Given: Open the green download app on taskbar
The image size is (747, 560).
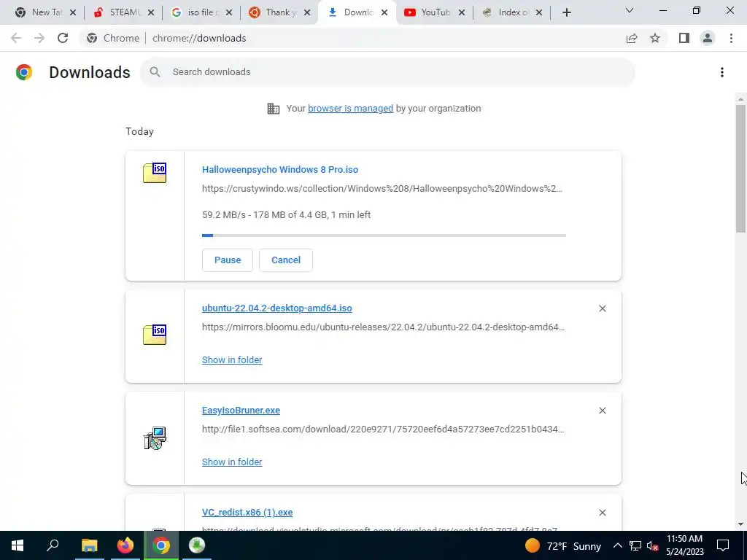Looking at the screenshot, I should (197, 545).
